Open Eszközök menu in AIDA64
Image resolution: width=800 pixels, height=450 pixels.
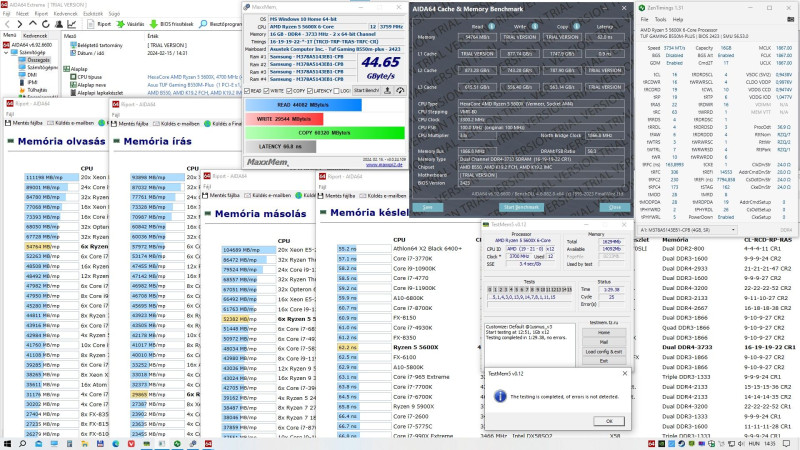(93, 14)
